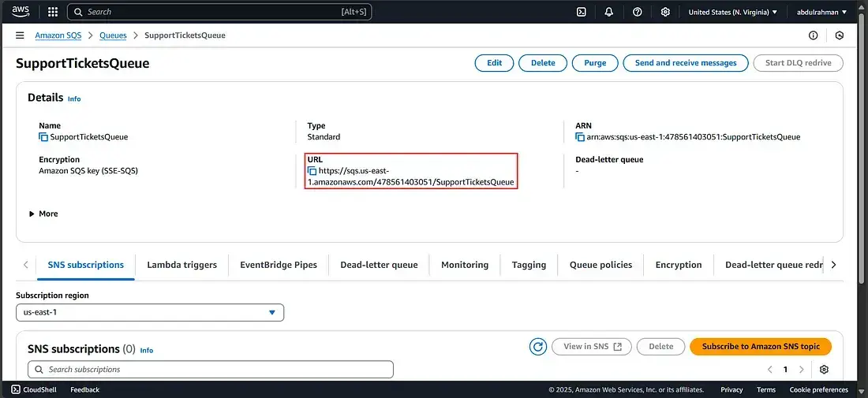The height and width of the screenshot is (398, 868).
Task: Click the search bar magnifier icon
Action: click(x=78, y=12)
